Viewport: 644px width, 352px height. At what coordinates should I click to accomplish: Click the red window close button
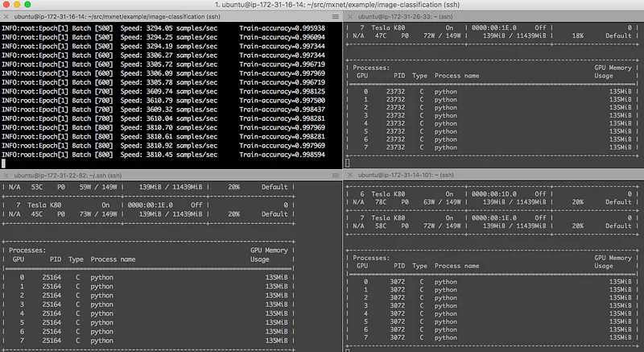(6, 5)
